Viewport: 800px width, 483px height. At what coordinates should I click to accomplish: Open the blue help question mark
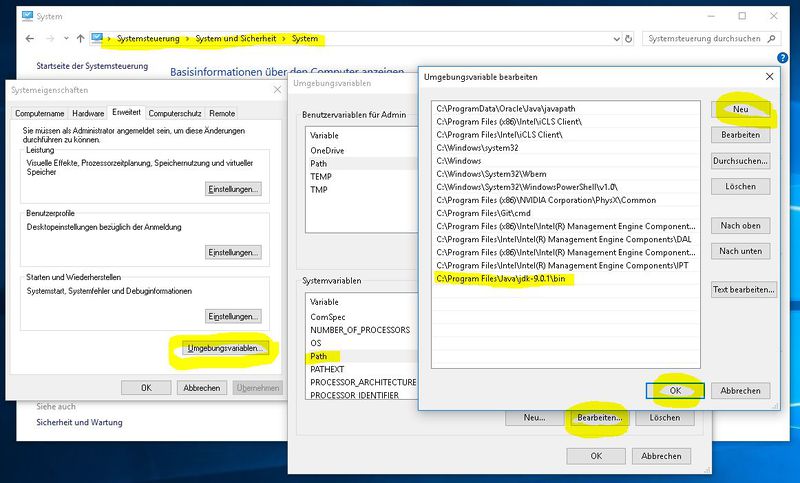(x=782, y=58)
